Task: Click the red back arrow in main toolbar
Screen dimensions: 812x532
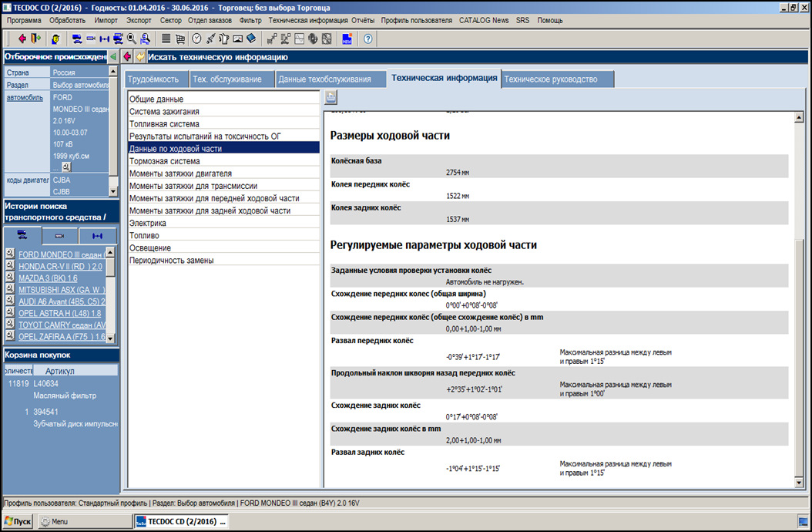Action: pyautogui.click(x=22, y=39)
